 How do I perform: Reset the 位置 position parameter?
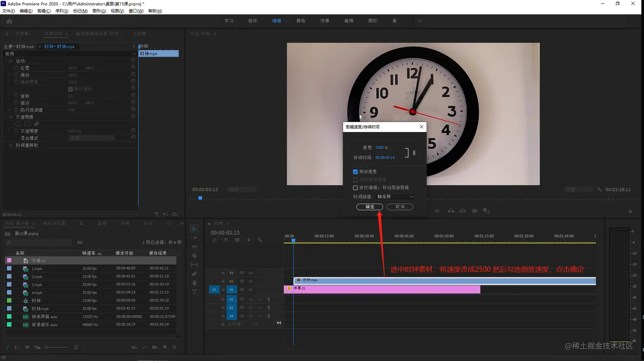tap(133, 67)
